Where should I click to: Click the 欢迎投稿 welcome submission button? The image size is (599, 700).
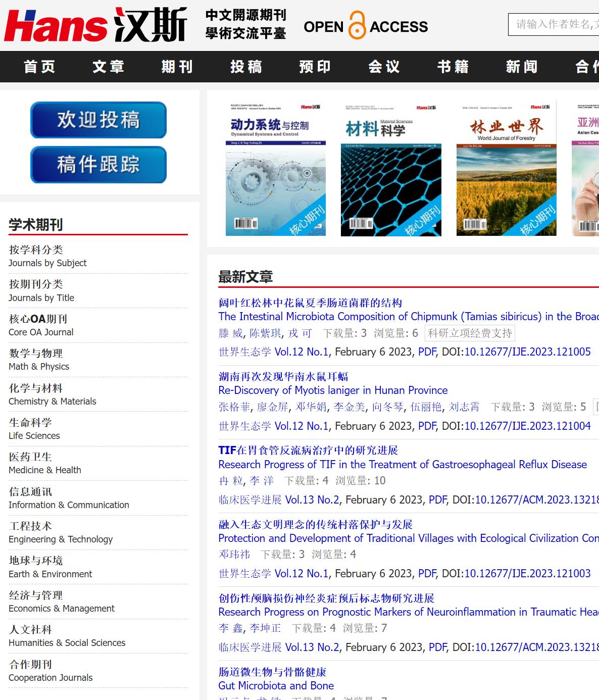click(x=98, y=120)
